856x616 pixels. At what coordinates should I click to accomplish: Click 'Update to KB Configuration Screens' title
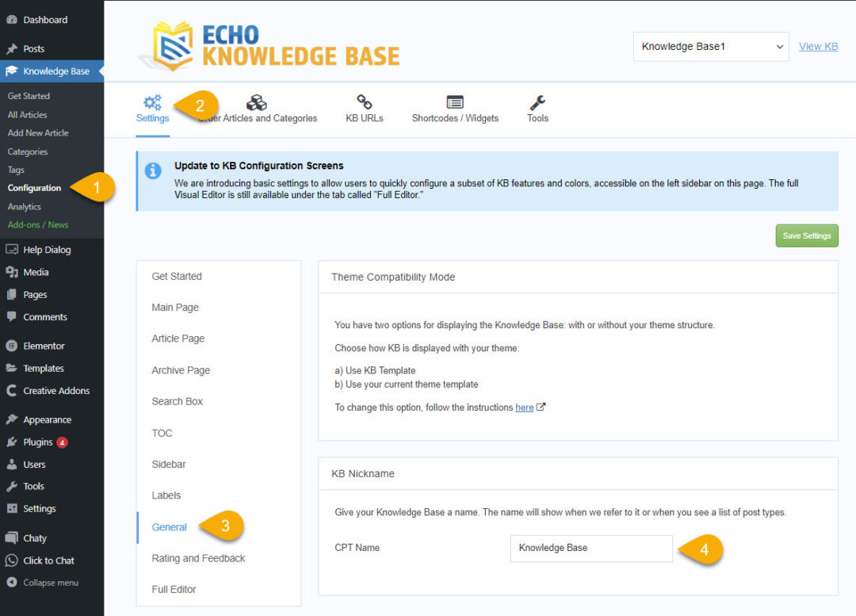[258, 166]
